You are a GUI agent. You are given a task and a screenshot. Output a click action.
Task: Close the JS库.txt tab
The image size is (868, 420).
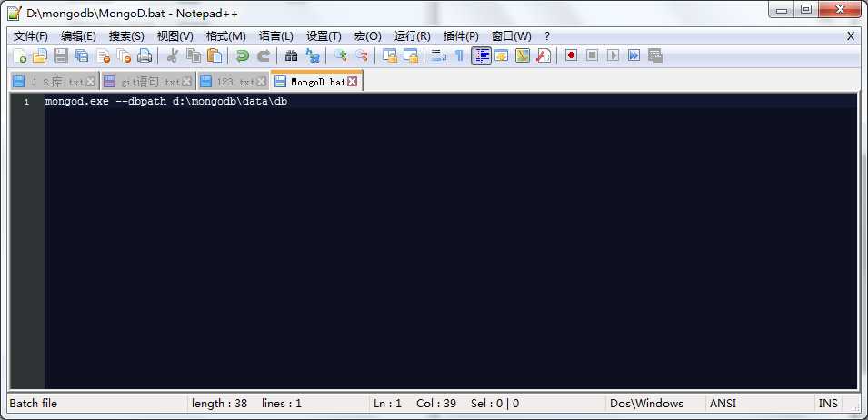click(x=91, y=82)
